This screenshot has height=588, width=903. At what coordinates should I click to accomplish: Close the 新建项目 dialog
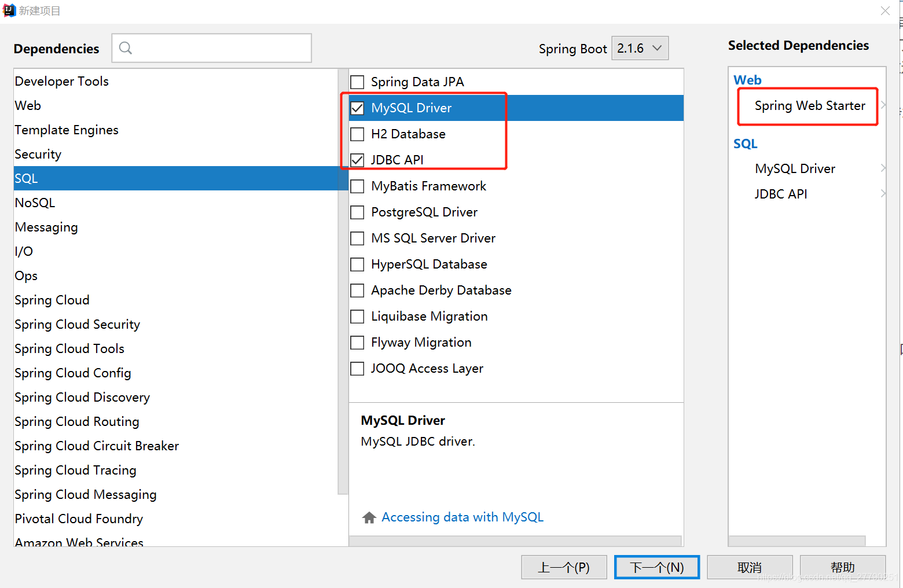[885, 10]
